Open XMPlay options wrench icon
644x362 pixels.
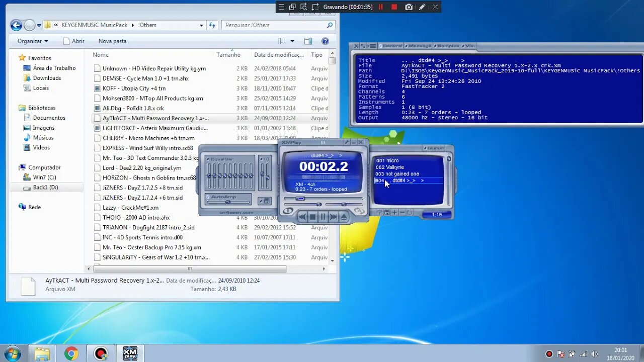coord(347,142)
